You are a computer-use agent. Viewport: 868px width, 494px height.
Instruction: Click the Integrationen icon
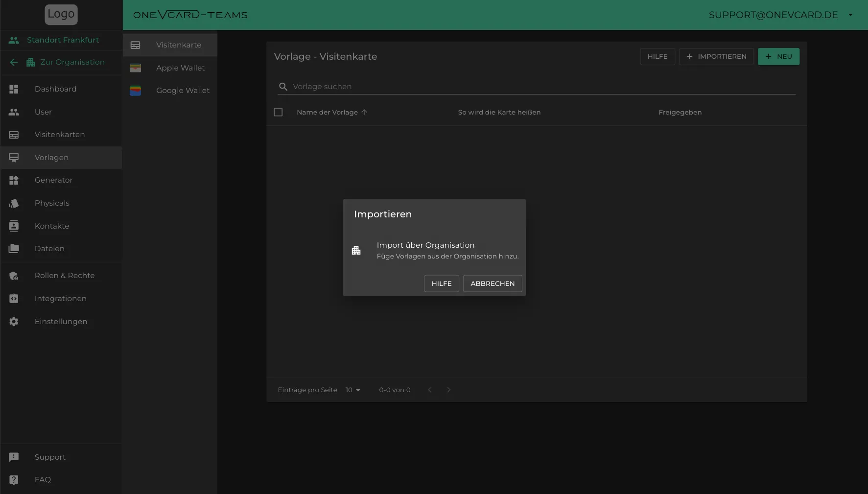14,299
